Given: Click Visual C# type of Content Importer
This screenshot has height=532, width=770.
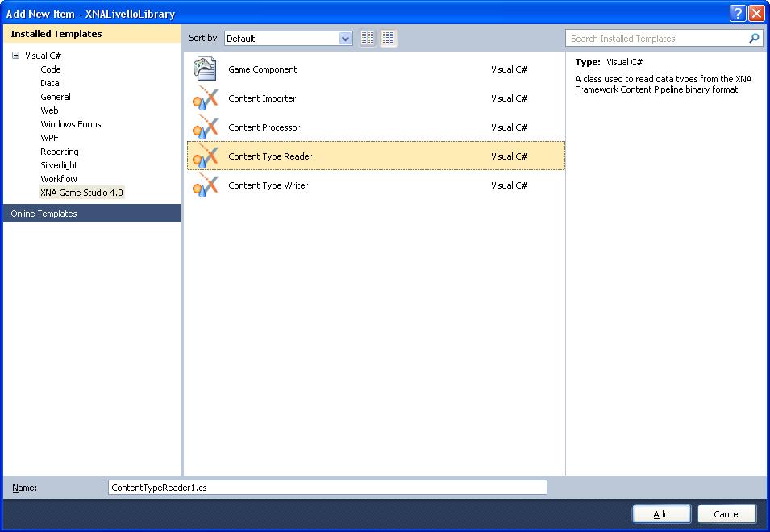Looking at the screenshot, I should tap(510, 98).
